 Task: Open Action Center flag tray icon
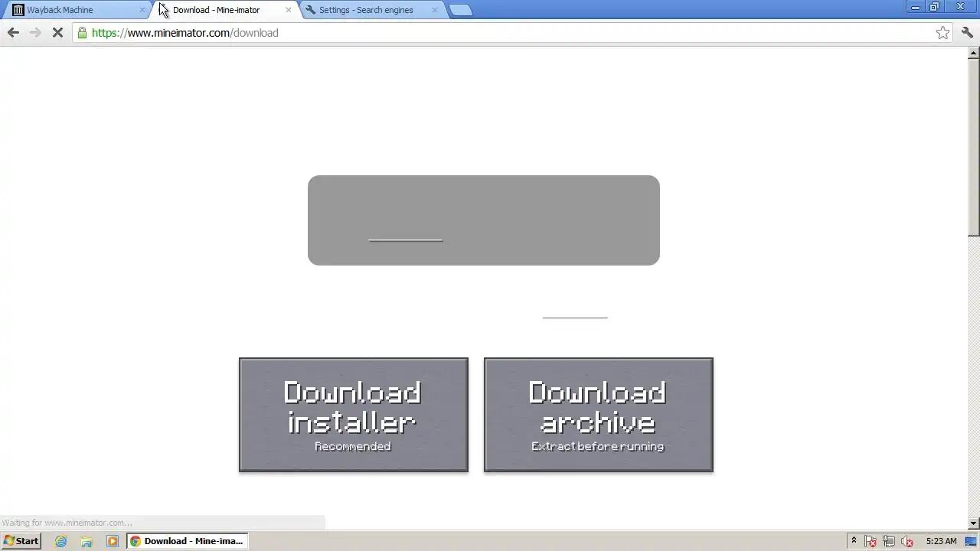coord(871,541)
